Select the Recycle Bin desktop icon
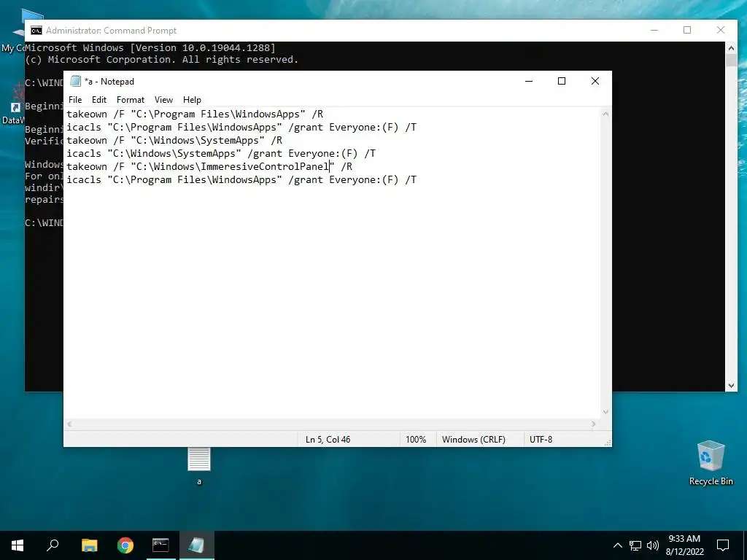This screenshot has width=747, height=560. tap(711, 463)
